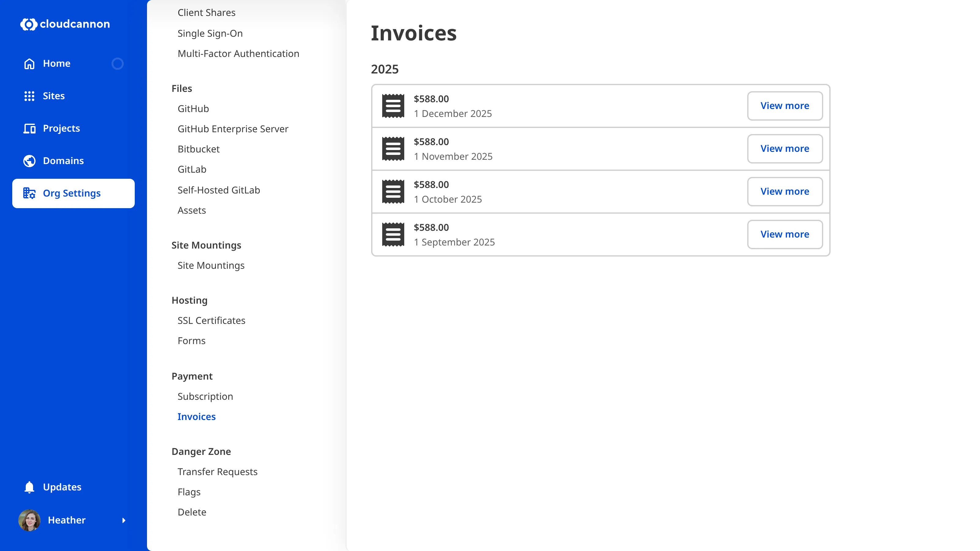
Task: Select the Invoices navigation item
Action: click(196, 416)
